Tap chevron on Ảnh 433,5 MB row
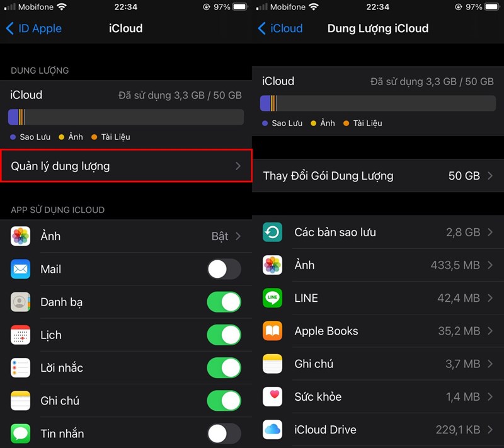Image resolution: width=504 pixels, height=448 pixels. pyautogui.click(x=490, y=265)
